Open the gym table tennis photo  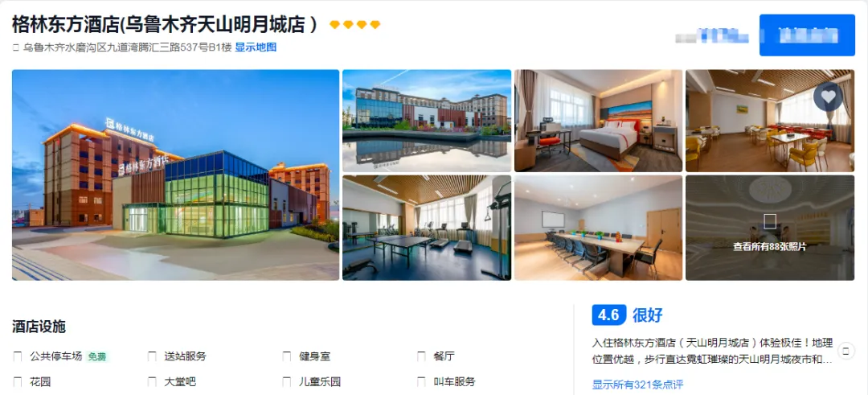click(x=427, y=228)
